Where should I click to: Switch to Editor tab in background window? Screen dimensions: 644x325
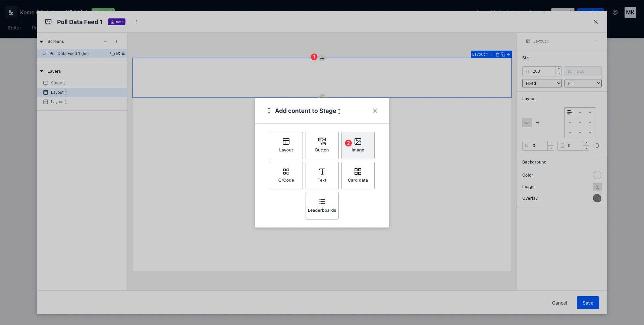tap(15, 28)
